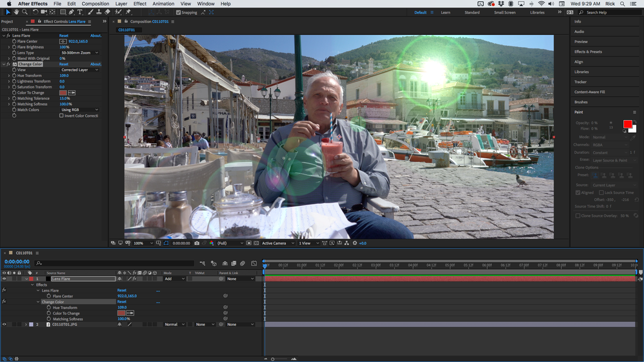The height and width of the screenshot is (362, 644).
Task: Click Color To Change eyedropper icon
Action: [72, 93]
